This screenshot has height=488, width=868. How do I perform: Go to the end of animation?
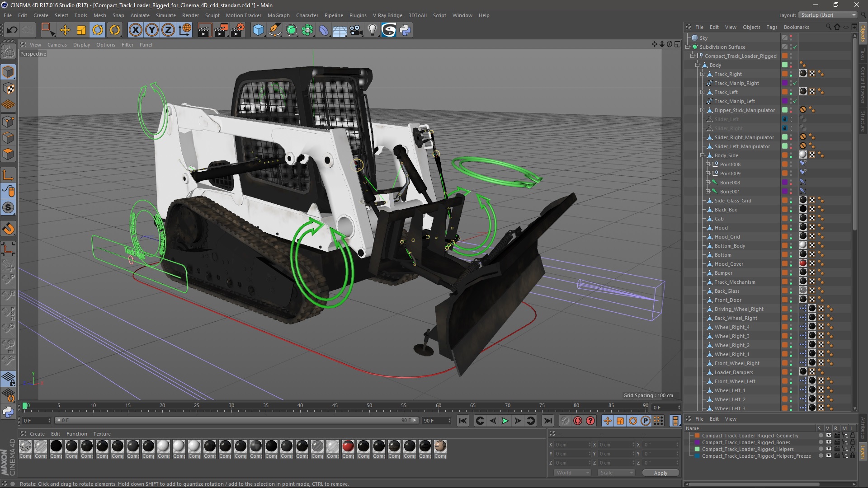pyautogui.click(x=547, y=421)
